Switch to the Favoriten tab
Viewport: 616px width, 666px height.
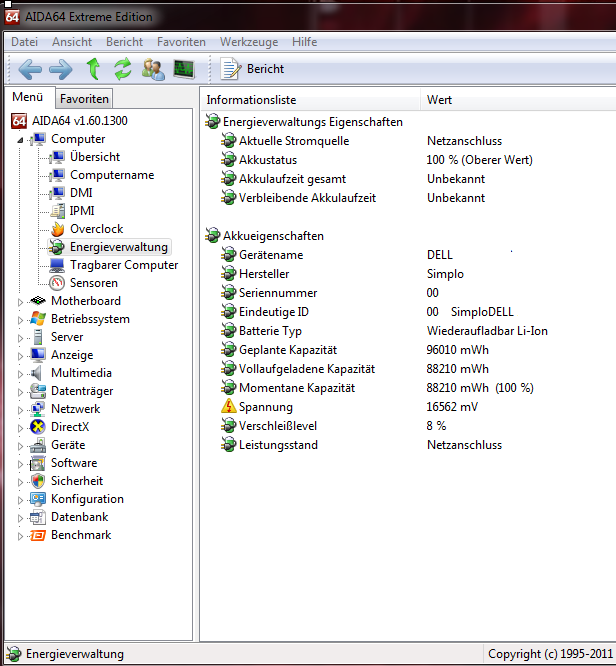(x=84, y=99)
